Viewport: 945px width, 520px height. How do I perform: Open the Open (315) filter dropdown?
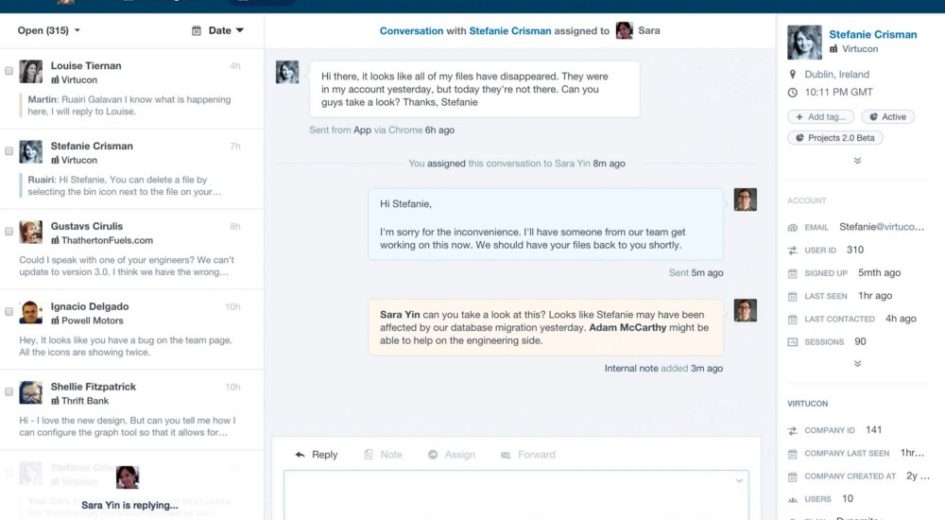[49, 31]
